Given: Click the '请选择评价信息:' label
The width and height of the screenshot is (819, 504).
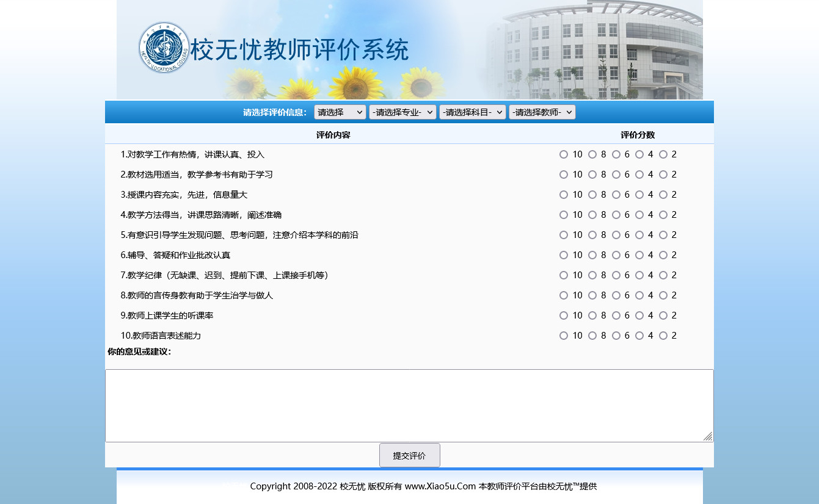Looking at the screenshot, I should 275,112.
